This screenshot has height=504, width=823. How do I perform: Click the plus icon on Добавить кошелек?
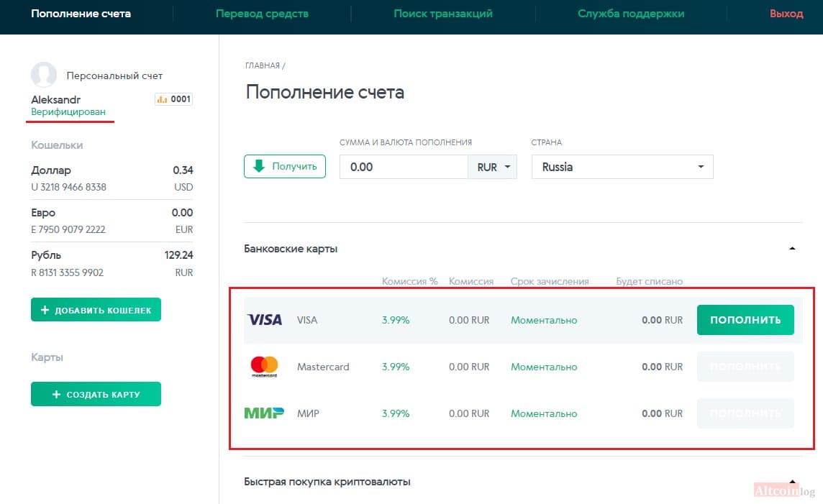tap(45, 310)
